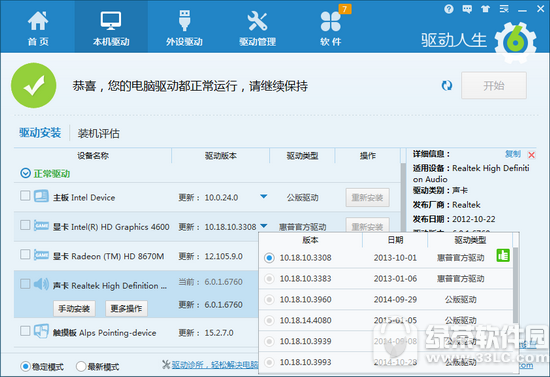Open the 驱动管理 tools icon
This screenshot has width=550, height=377.
tap(257, 21)
